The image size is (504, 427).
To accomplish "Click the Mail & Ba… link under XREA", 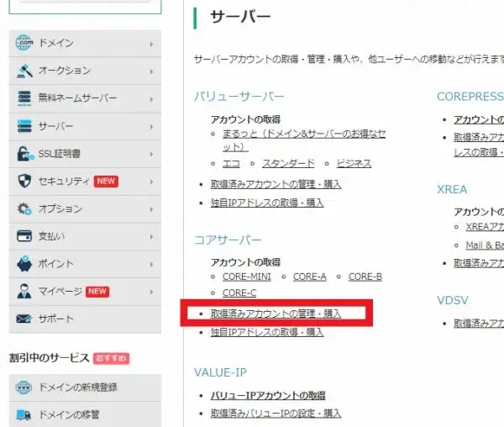I will [x=485, y=245].
